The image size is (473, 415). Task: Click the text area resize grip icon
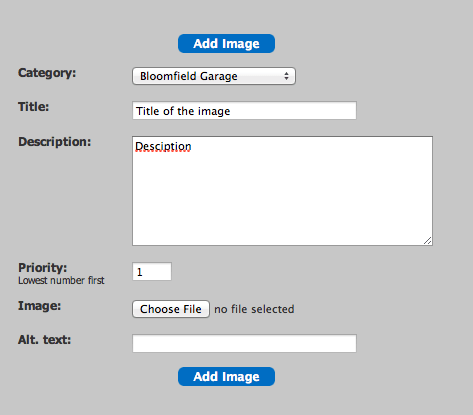point(428,241)
